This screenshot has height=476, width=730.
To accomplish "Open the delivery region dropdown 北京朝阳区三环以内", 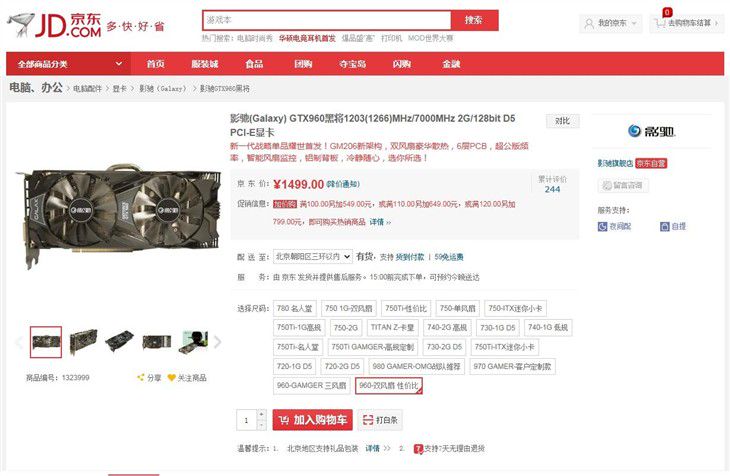I will click(312, 257).
